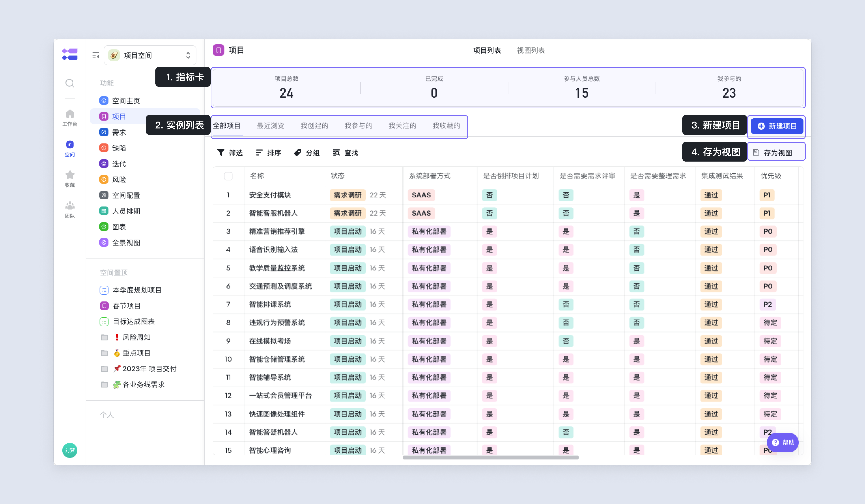
Task: Open 需求 in the sidebar
Action: click(145, 132)
